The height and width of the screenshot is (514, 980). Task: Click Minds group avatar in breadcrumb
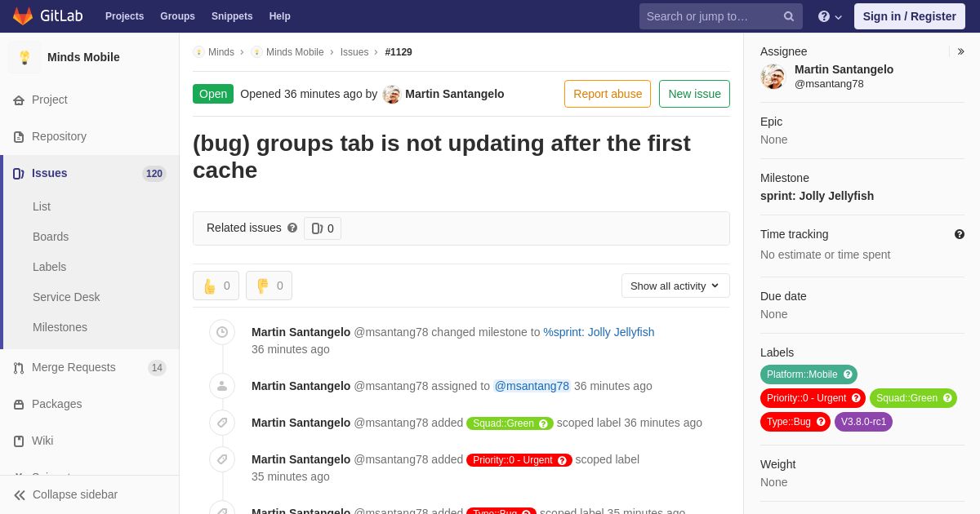point(198,52)
